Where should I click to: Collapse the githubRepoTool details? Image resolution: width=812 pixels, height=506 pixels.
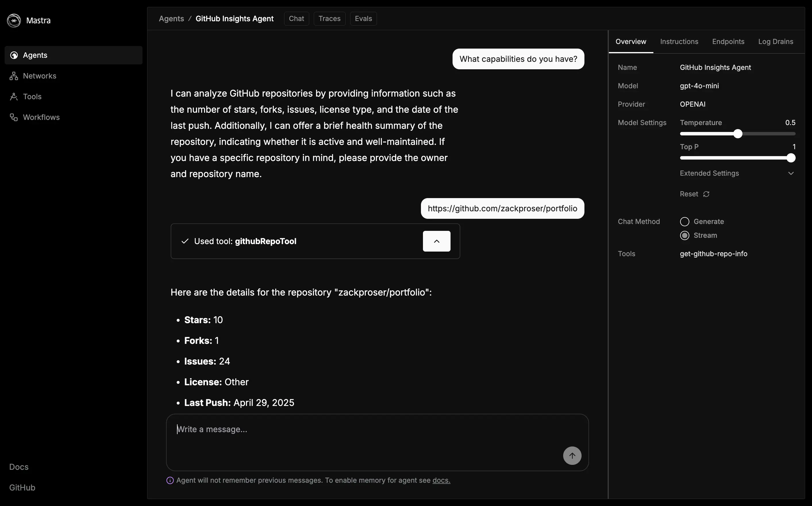(436, 241)
